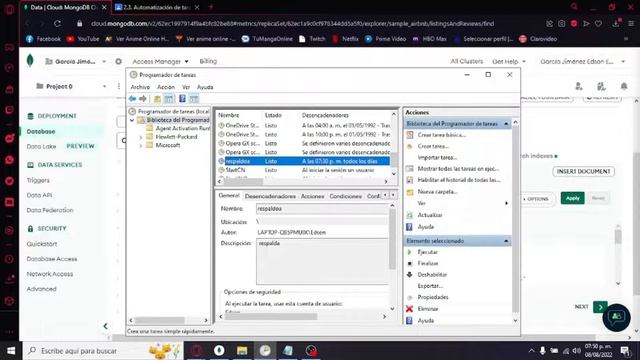Click the tab scroll left arrow
Image resolution: width=640 pixels, height=360 pixels.
coord(385,196)
